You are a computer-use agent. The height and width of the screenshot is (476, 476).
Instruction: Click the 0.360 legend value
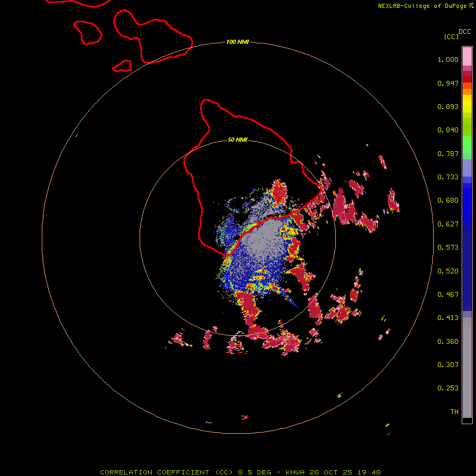[x=448, y=342]
